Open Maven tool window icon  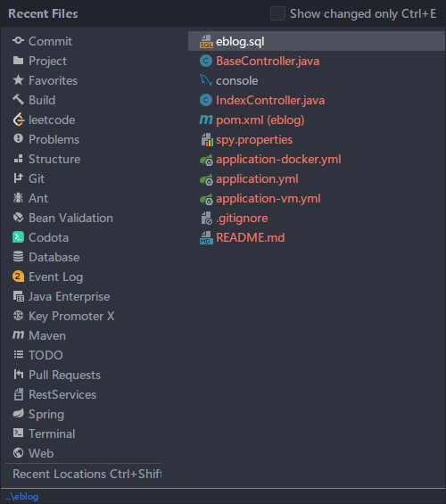(x=19, y=335)
